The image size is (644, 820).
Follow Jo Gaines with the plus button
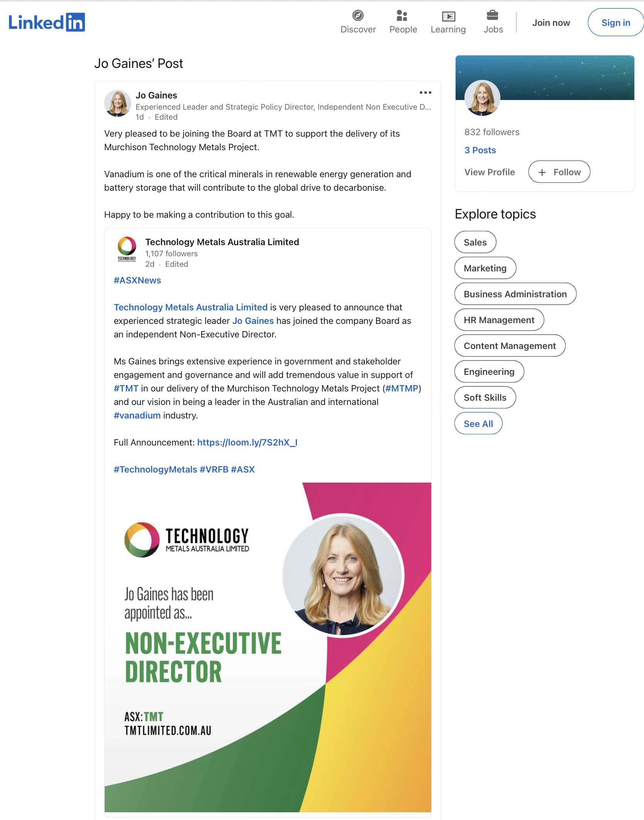559,172
